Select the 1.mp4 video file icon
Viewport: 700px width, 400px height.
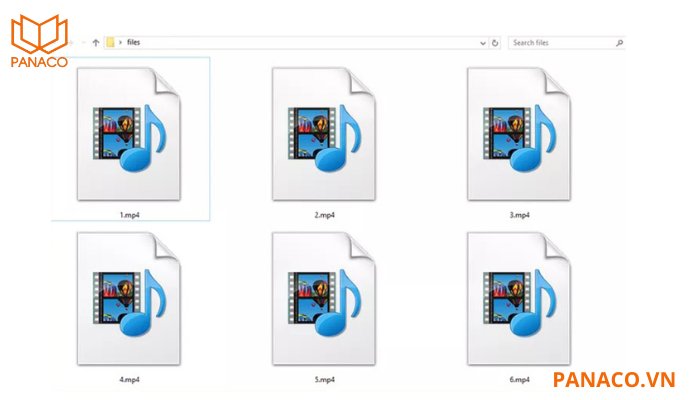coord(129,134)
